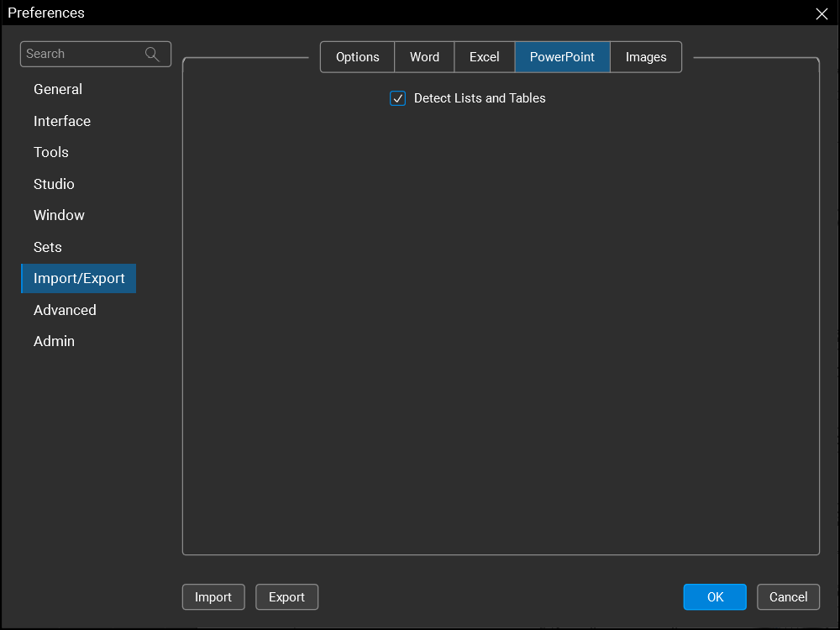Select the Excel tab
The width and height of the screenshot is (840, 630).
[x=484, y=57]
